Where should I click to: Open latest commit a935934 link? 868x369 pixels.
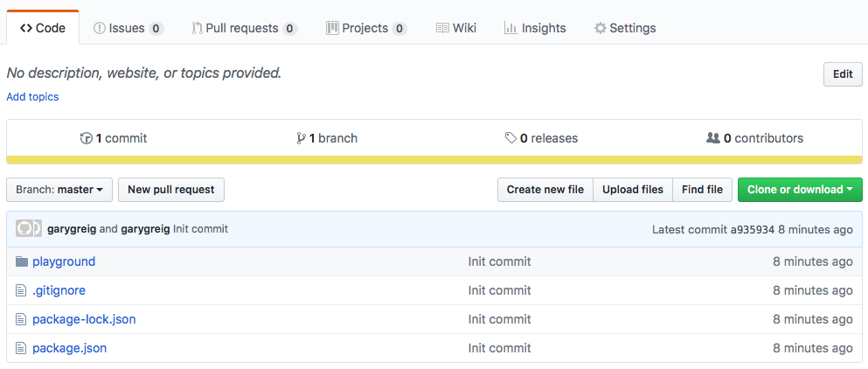click(752, 229)
